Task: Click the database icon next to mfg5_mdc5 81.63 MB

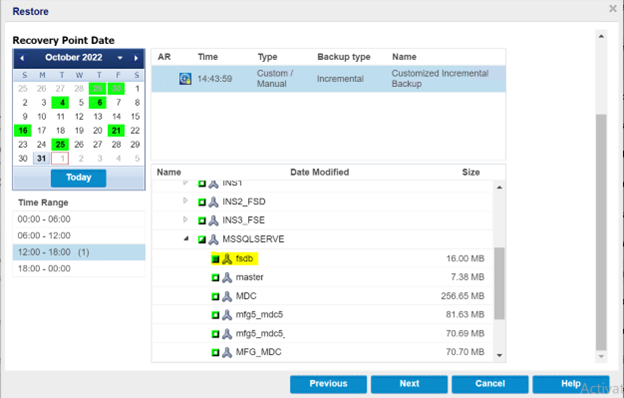Action: click(227, 315)
